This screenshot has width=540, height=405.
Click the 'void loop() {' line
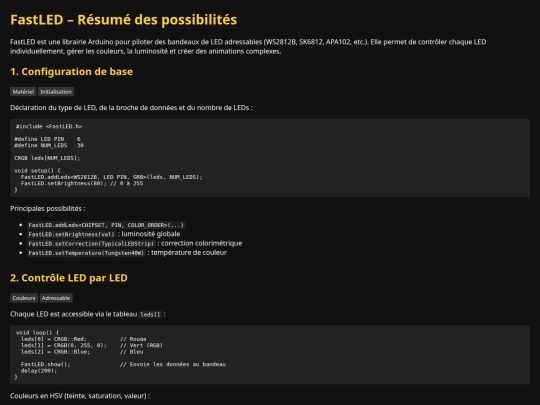point(37,333)
